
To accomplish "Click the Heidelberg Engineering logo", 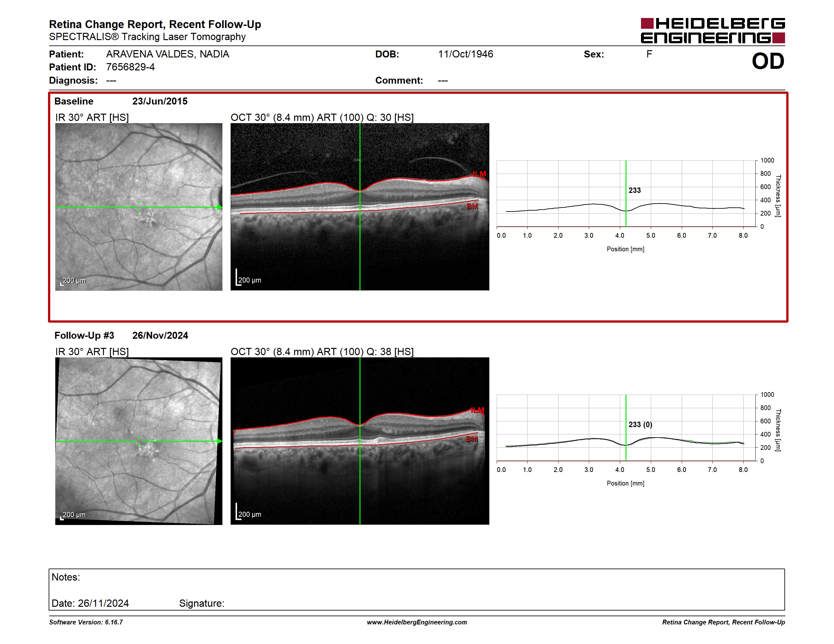I will click(713, 31).
